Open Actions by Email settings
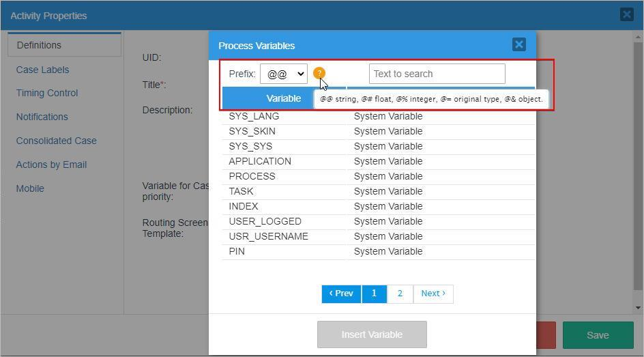This screenshot has height=357, width=644. (51, 165)
